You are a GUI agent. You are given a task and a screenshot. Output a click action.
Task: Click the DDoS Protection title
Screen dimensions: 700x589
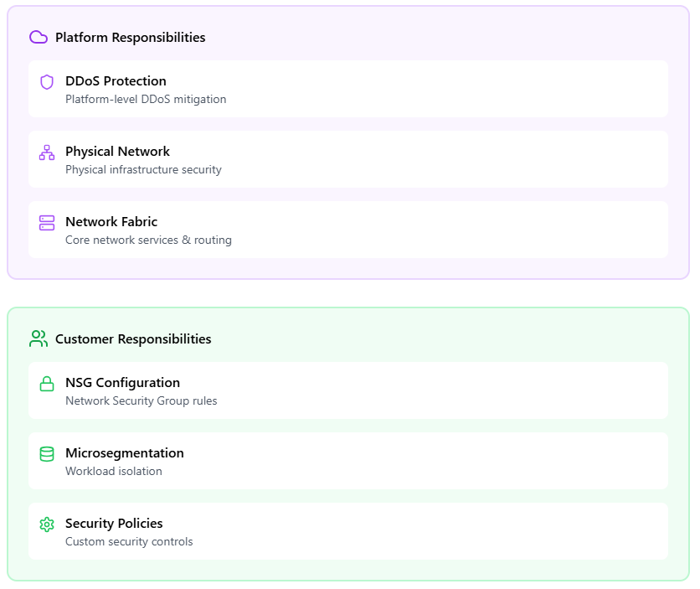click(116, 80)
